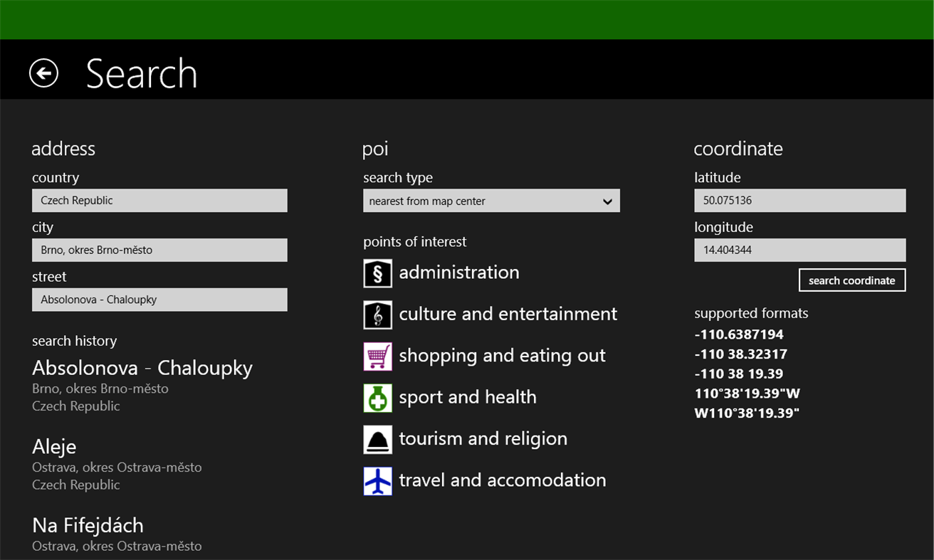
Task: Click the shopping and eating out cart icon
Action: [x=377, y=356]
